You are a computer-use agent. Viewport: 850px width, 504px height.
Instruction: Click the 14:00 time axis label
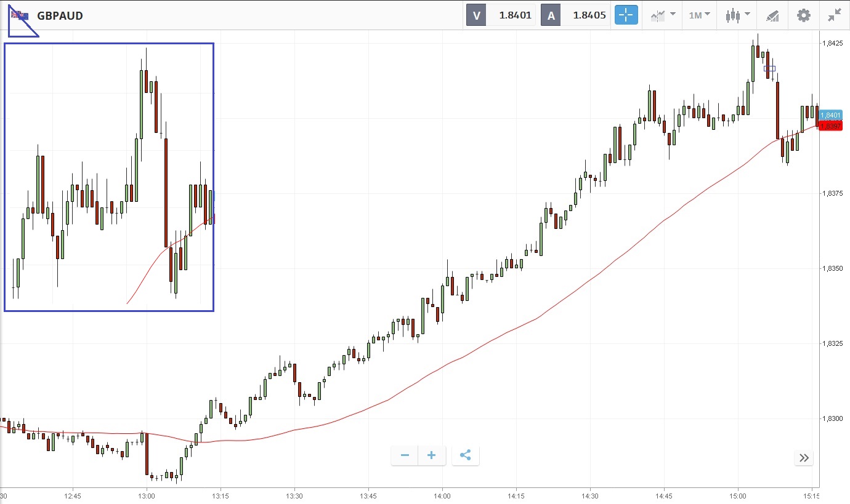click(442, 495)
